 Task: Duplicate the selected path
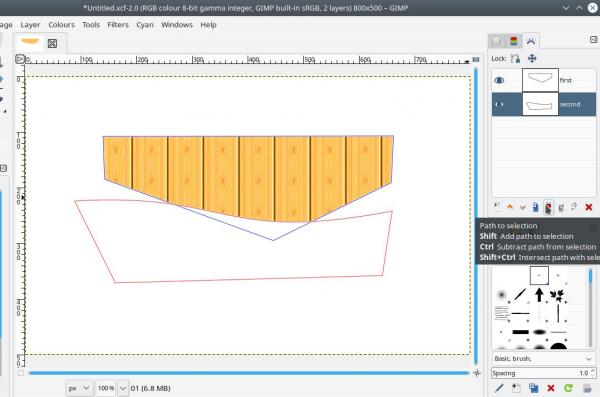pos(535,207)
